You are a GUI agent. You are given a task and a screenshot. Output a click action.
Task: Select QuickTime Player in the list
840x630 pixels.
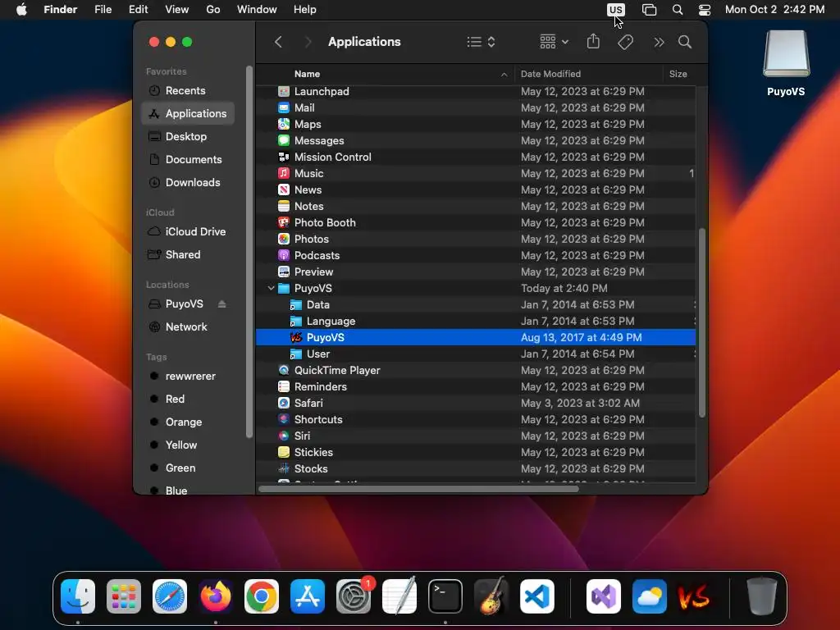[x=476, y=371]
